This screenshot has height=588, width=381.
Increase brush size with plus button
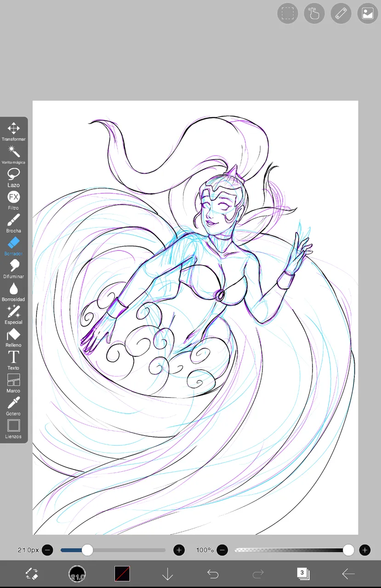179,550
